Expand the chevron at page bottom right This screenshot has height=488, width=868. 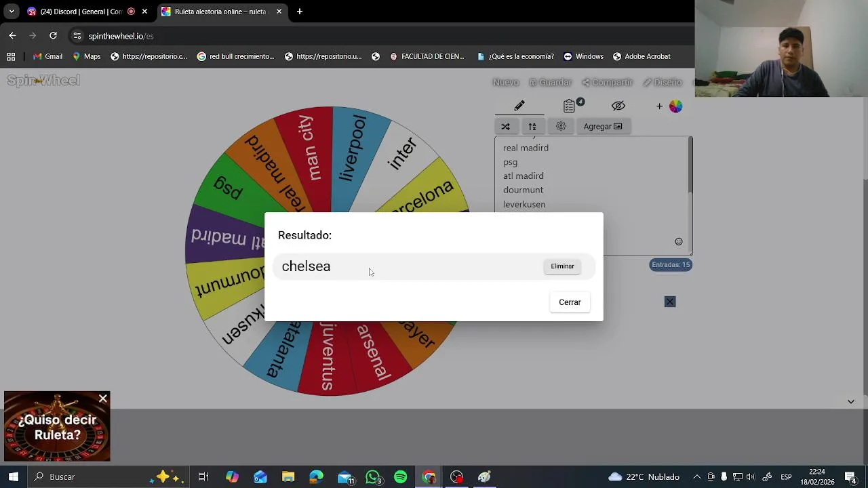[850, 401]
